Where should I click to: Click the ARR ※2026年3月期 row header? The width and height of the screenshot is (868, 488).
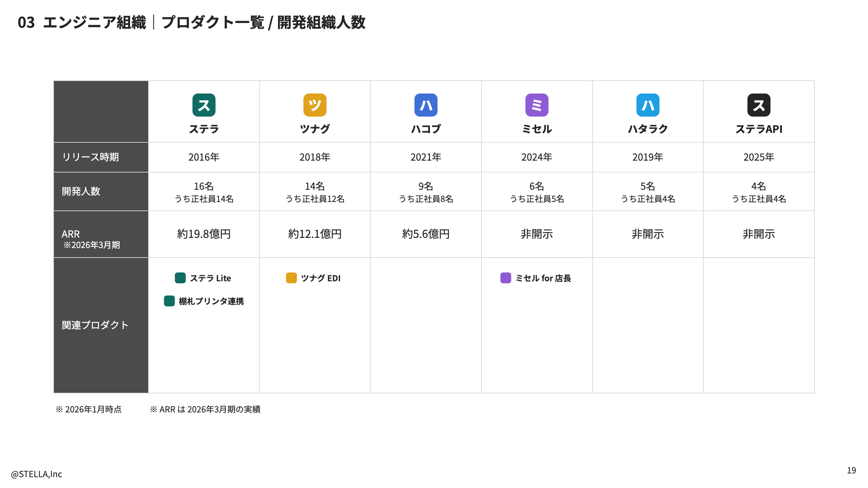click(101, 234)
